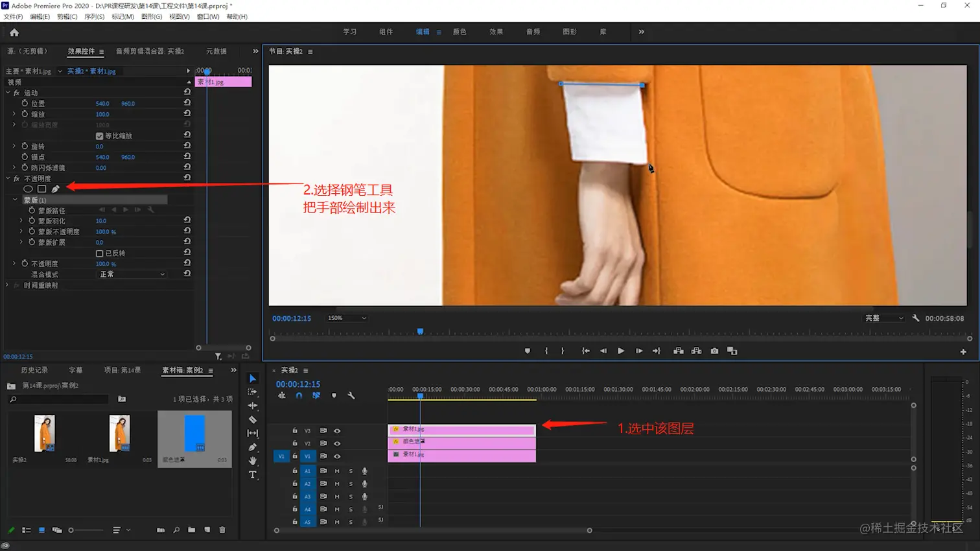Screen dimensions: 980x551
Task: Add a marker in the timeline header
Action: (x=334, y=395)
